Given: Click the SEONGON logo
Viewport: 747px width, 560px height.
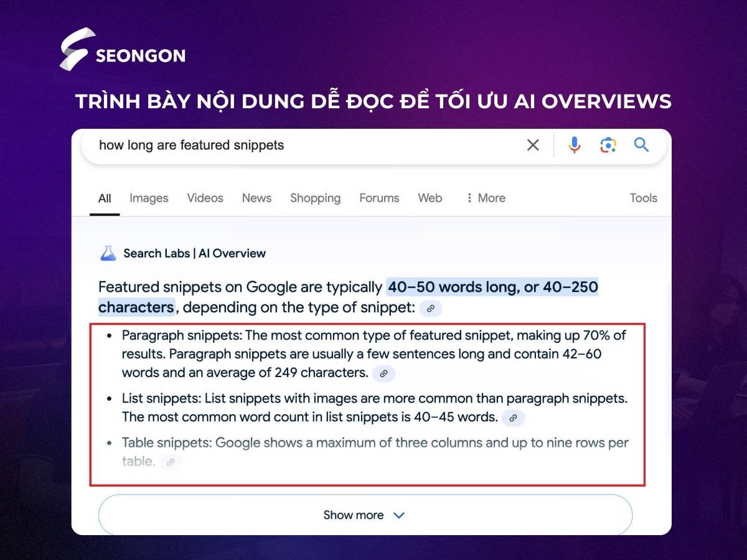Looking at the screenshot, I should coord(123,49).
